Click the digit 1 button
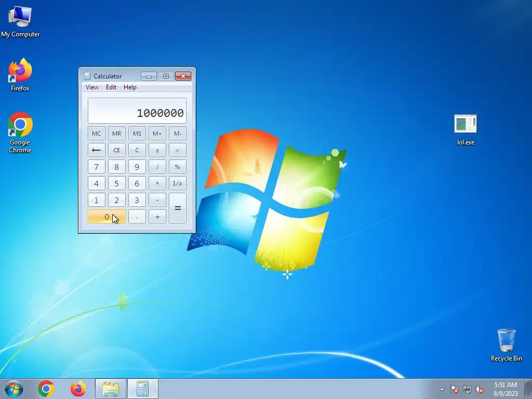The height and width of the screenshot is (399, 532). pyautogui.click(x=96, y=200)
